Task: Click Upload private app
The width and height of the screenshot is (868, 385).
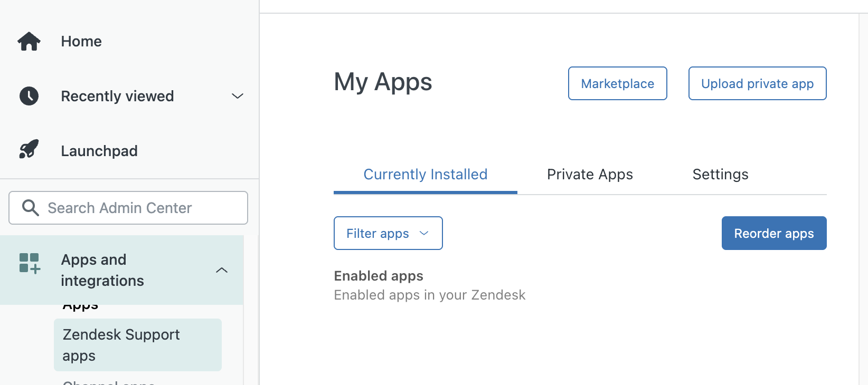Action: [757, 83]
